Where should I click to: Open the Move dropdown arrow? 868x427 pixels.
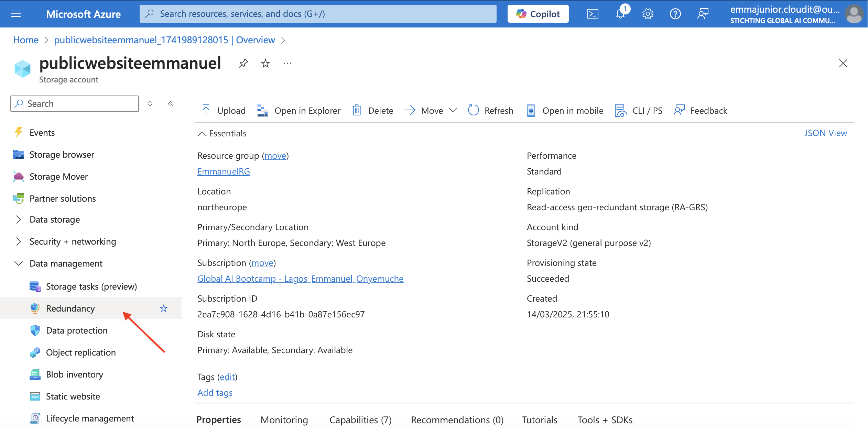[x=453, y=110]
